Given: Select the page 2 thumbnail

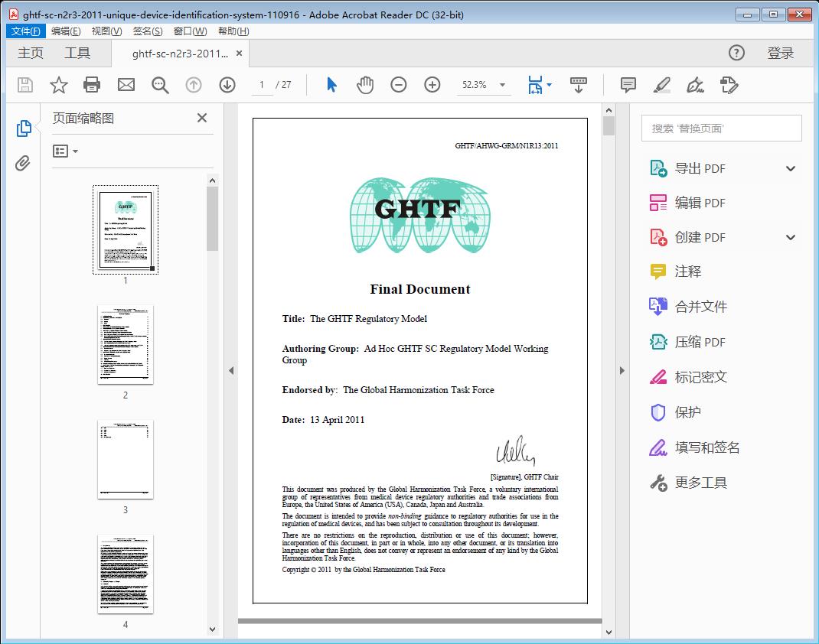Looking at the screenshot, I should click(125, 346).
